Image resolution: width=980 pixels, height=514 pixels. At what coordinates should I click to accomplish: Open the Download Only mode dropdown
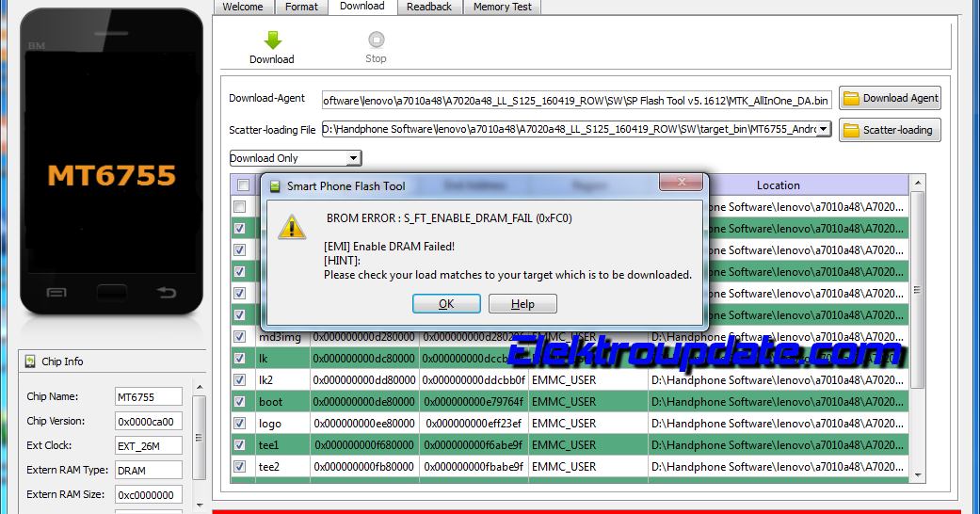pos(353,158)
